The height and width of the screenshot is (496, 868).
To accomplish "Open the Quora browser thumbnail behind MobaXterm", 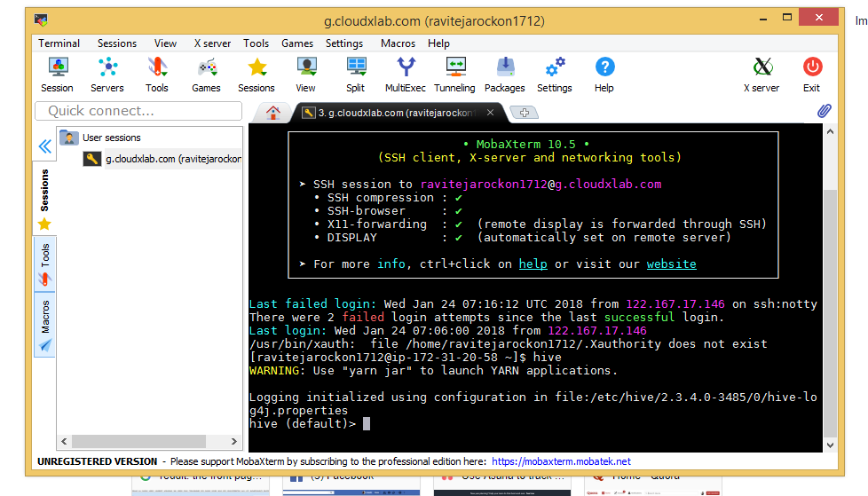I will (x=653, y=485).
